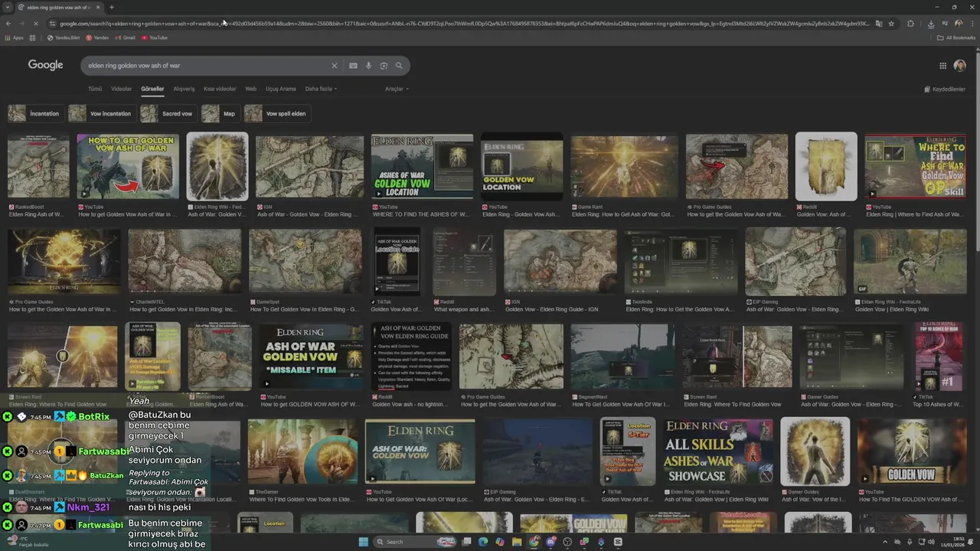Expand the Daha fazla dropdown

pos(321,89)
